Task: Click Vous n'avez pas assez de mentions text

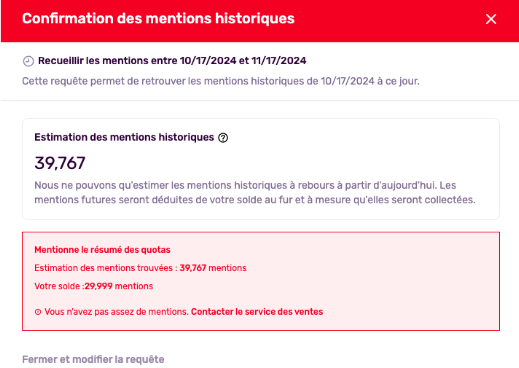Action: click(116, 312)
